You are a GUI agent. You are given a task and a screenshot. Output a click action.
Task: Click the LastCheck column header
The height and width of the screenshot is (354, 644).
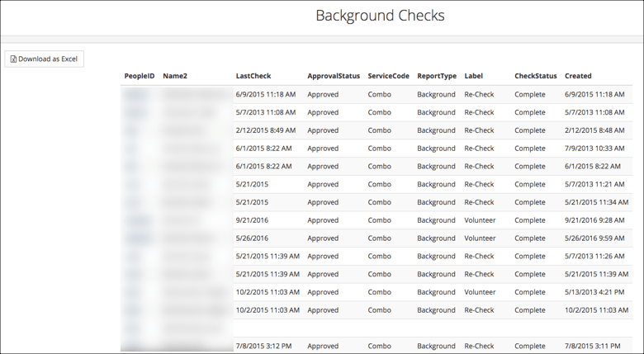pos(253,76)
